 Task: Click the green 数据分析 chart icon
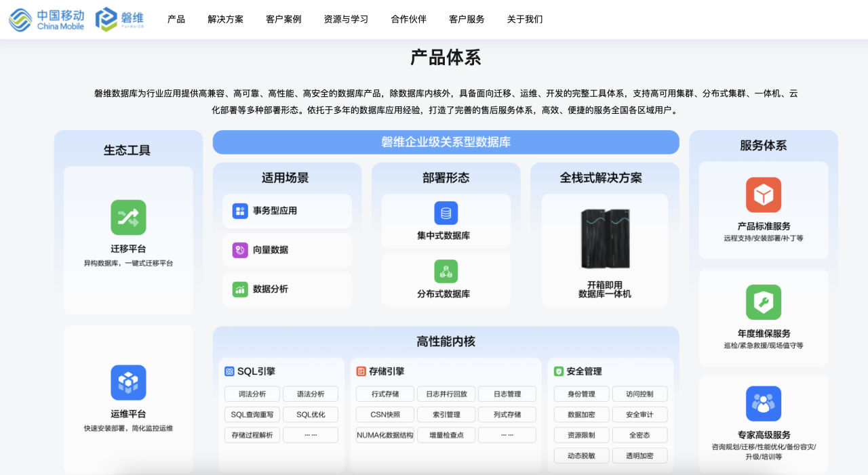[240, 289]
